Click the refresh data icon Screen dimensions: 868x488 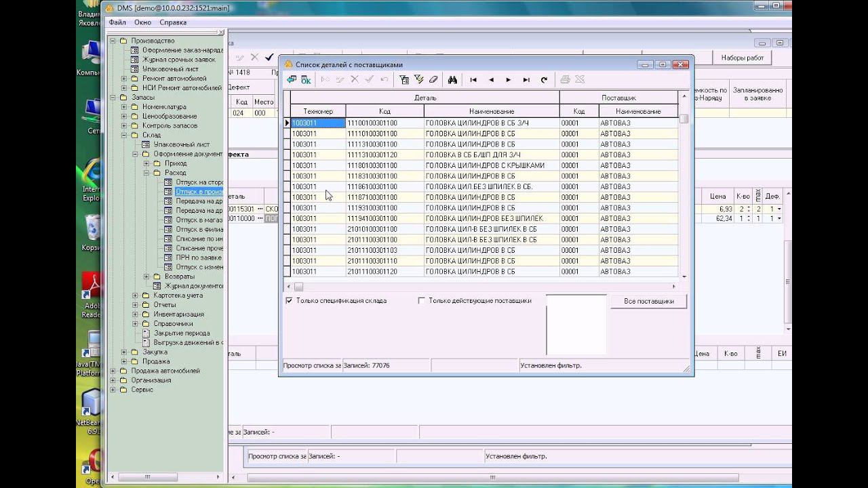[544, 80]
